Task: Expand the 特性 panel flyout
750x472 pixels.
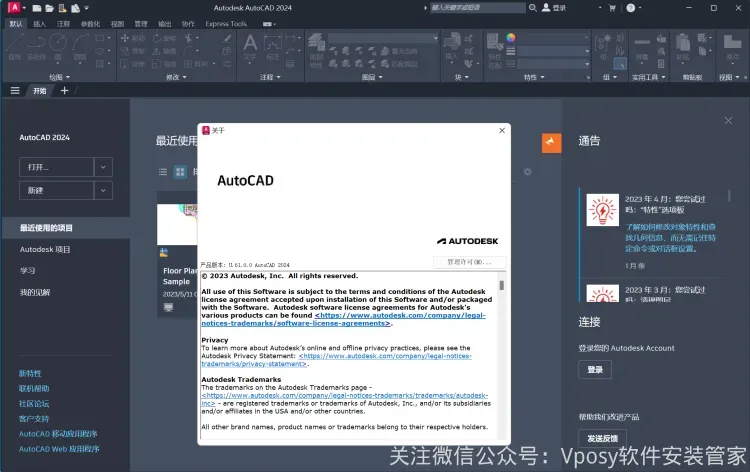Action: click(x=534, y=77)
